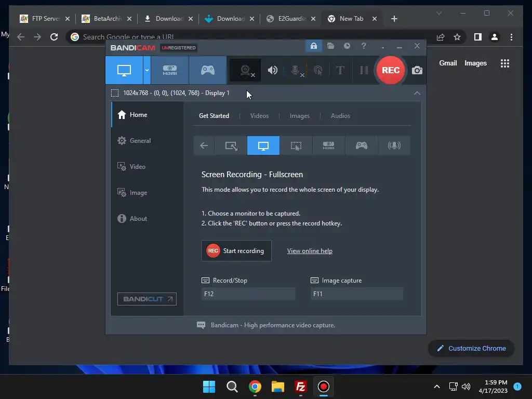This screenshot has height=399, width=532.
Task: Open the View online help link
Action: (x=310, y=251)
